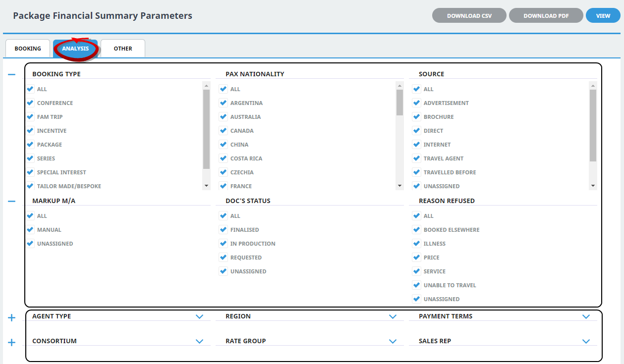Viewport: 624px width, 364px height.
Task: Click Pax Nationality scrollbar thumb
Action: 400,103
